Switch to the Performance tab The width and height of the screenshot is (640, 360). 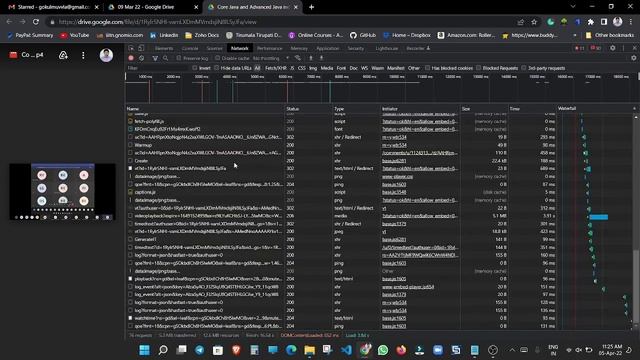click(269, 48)
